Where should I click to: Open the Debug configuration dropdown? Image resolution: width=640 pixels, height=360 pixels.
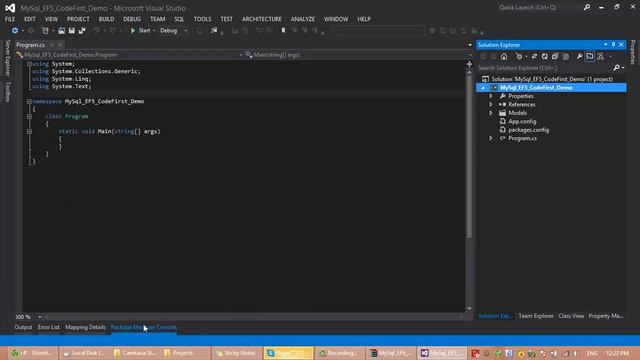coord(174,31)
